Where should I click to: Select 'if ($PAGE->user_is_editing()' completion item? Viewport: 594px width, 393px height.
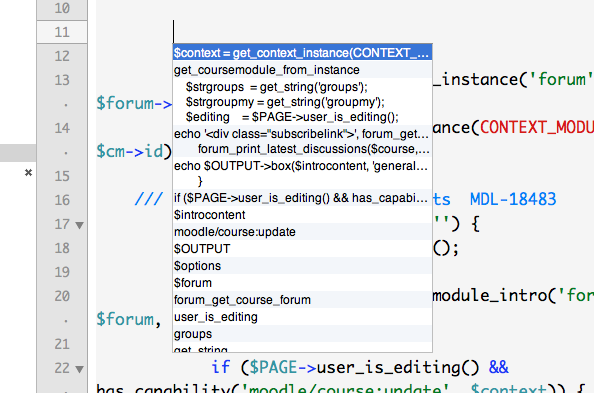coord(302,198)
